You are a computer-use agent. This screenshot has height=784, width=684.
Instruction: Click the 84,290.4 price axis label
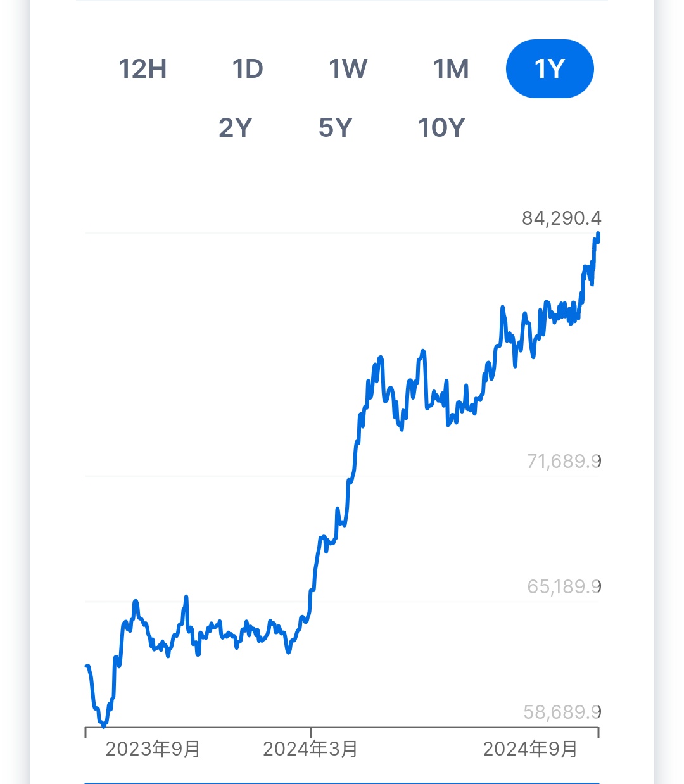(x=561, y=218)
